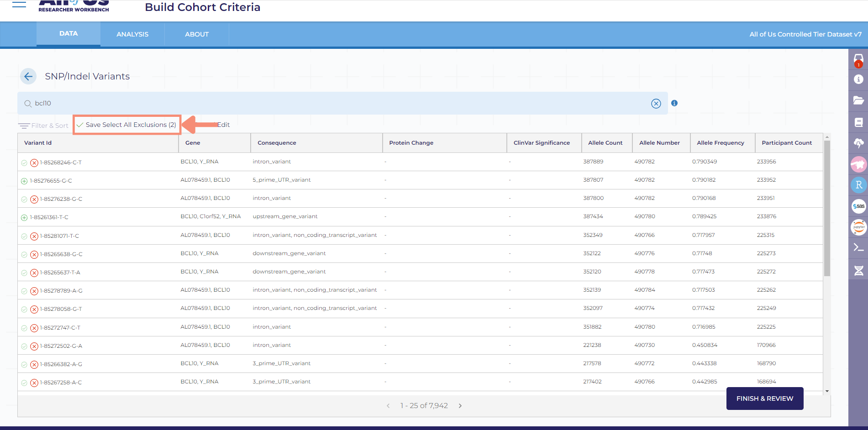Screen dimensions: 868x430
Task: Open the genomic extraction DNA icon in the sidebar
Action: coord(858,271)
